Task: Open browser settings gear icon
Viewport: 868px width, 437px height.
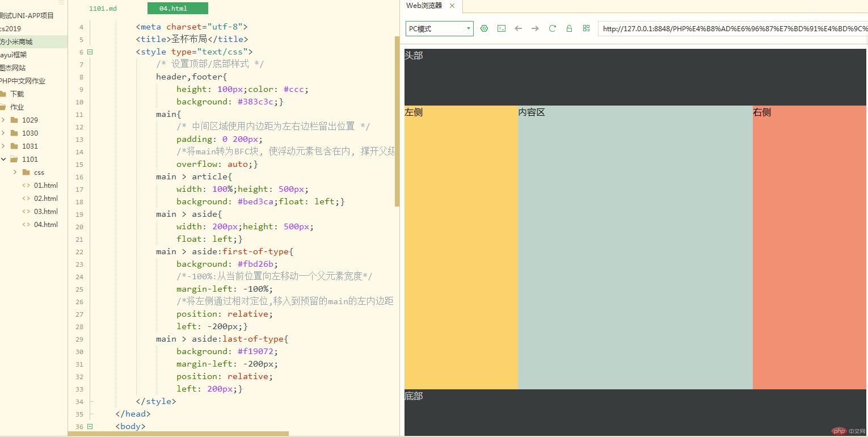Action: (484, 28)
